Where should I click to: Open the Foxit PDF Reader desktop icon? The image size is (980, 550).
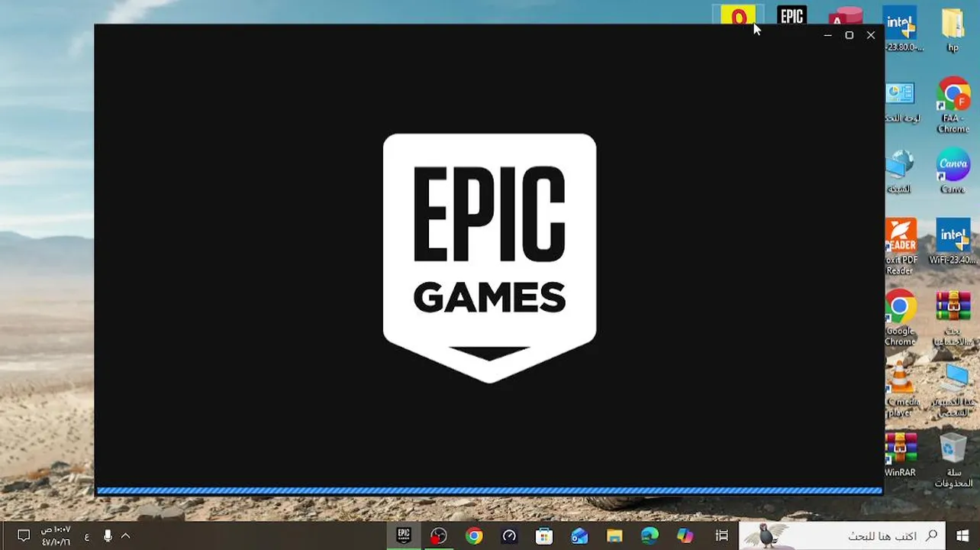pyautogui.click(x=901, y=247)
